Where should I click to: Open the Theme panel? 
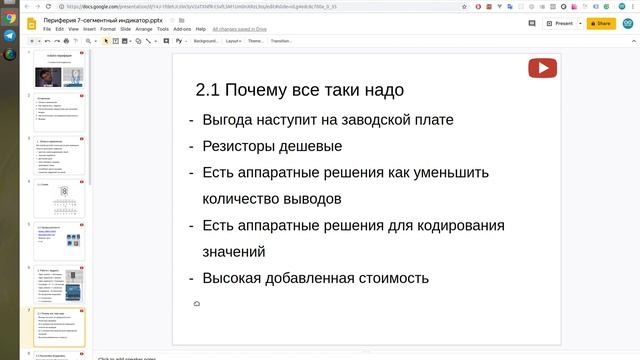(x=256, y=41)
